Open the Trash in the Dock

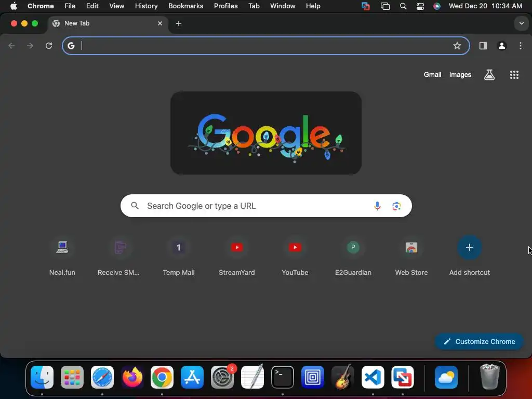point(489,377)
